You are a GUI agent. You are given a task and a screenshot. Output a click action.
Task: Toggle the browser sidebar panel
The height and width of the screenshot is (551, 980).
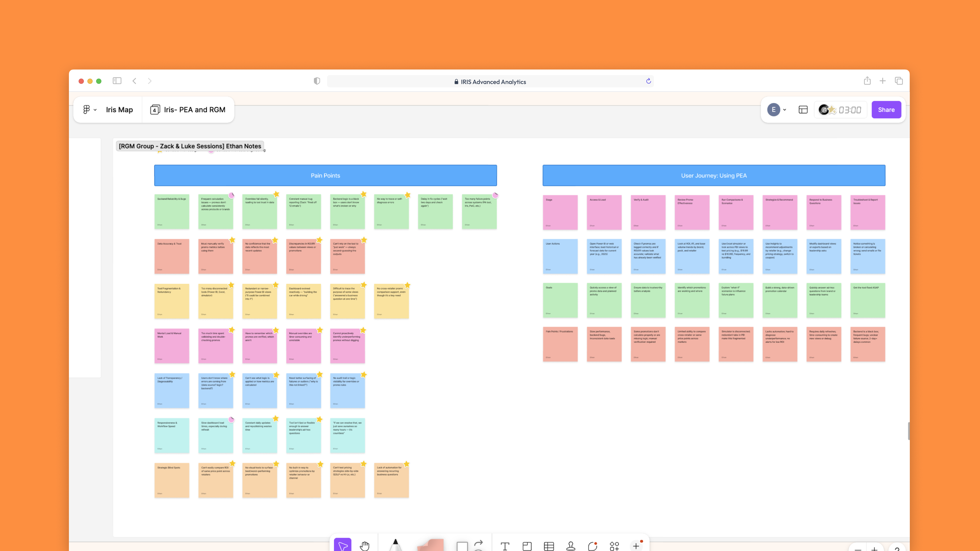[x=117, y=81]
